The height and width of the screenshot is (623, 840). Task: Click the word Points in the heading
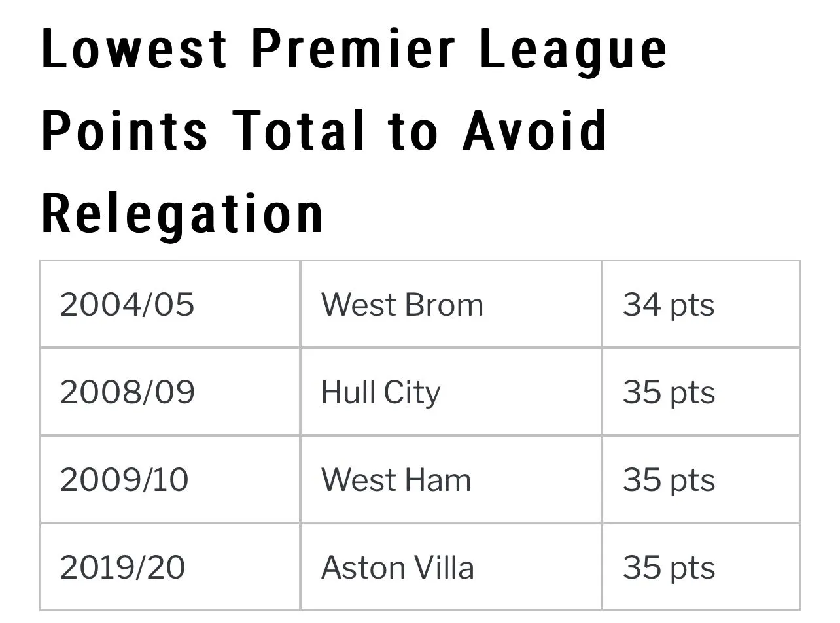click(x=125, y=131)
